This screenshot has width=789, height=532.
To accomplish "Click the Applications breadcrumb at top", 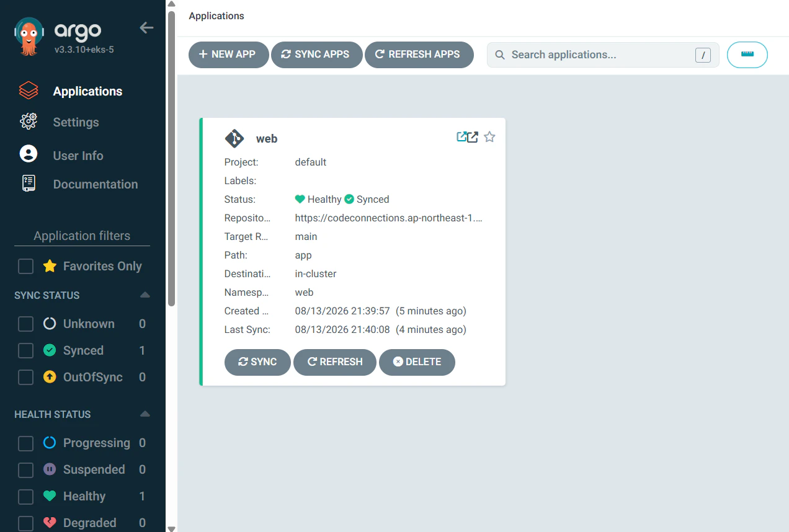I will [216, 16].
